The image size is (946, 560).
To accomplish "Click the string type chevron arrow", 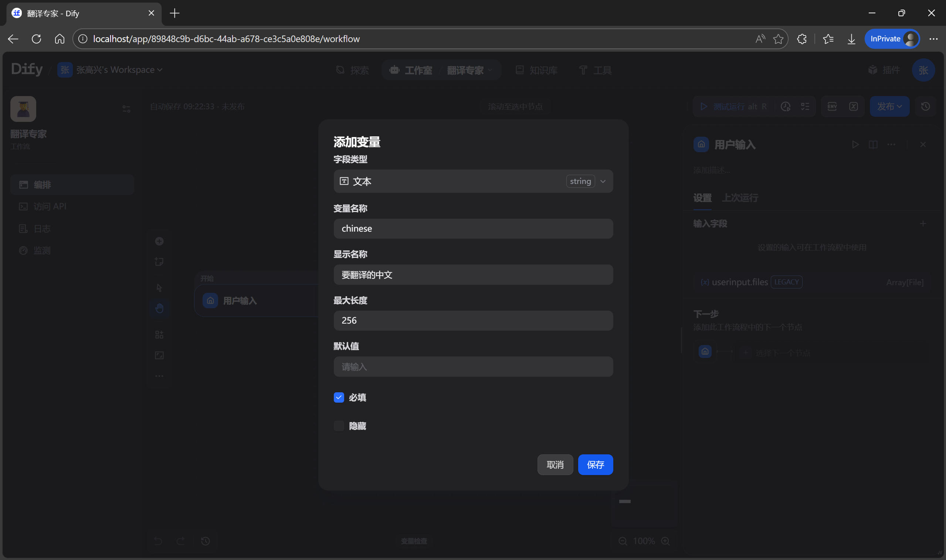I will tap(603, 181).
